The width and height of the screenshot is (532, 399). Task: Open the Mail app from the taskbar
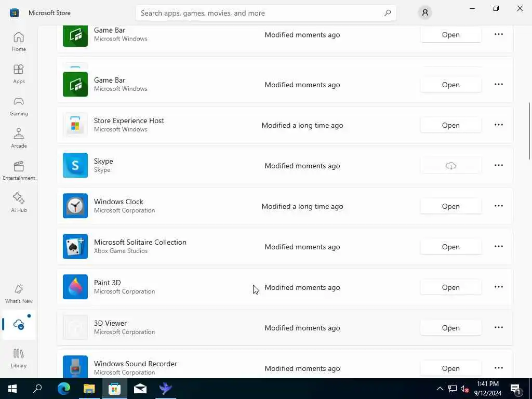[140, 389]
